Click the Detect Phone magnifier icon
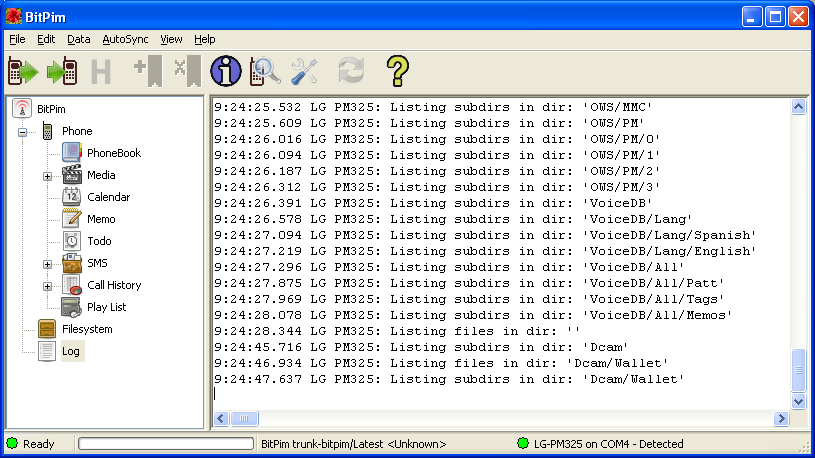815x458 pixels. [x=265, y=71]
